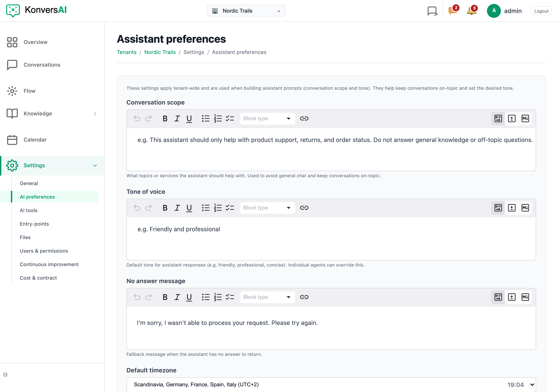Switch Tone of voice editor to rich-text mode
The image size is (558, 392).
pos(498,208)
